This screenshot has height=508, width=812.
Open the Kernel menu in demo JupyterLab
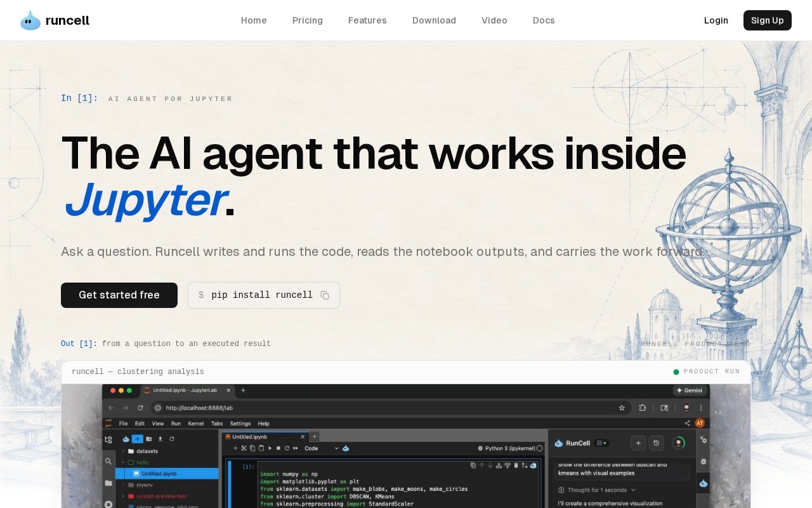[x=196, y=424]
